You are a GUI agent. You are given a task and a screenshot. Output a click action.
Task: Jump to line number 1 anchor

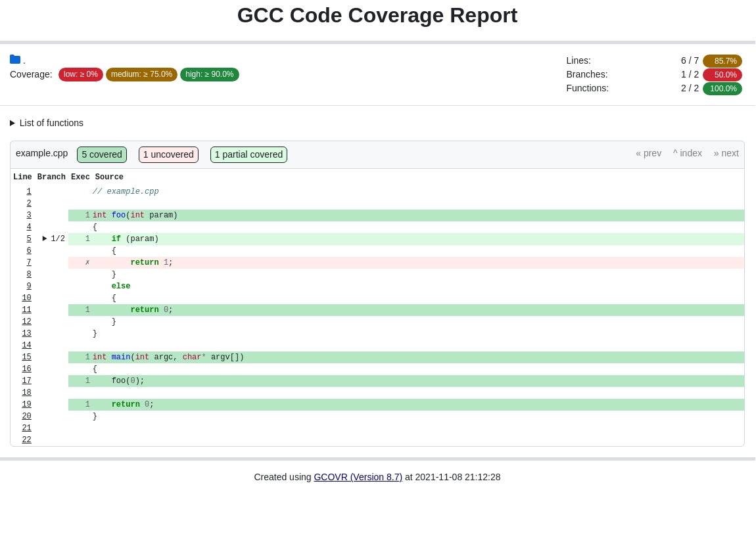[29, 191]
